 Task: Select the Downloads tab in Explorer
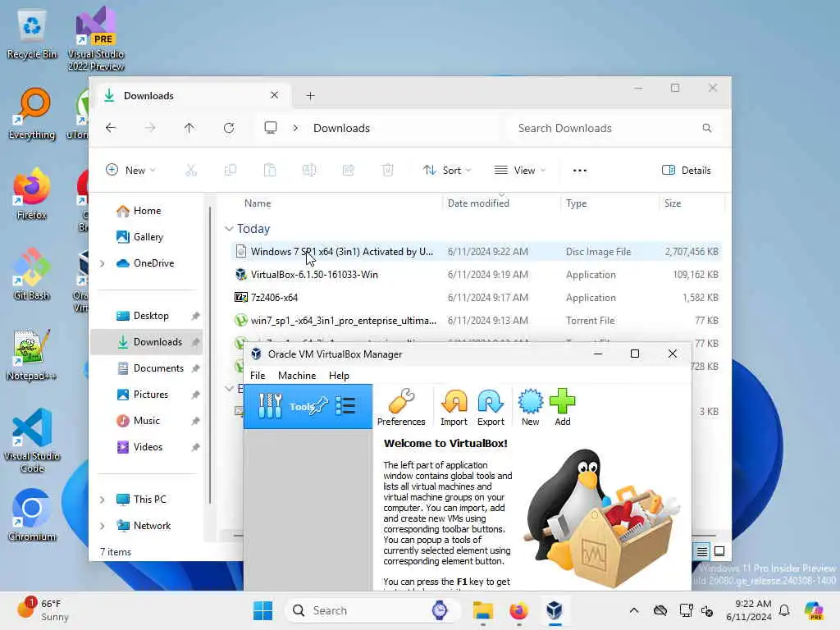(191, 95)
